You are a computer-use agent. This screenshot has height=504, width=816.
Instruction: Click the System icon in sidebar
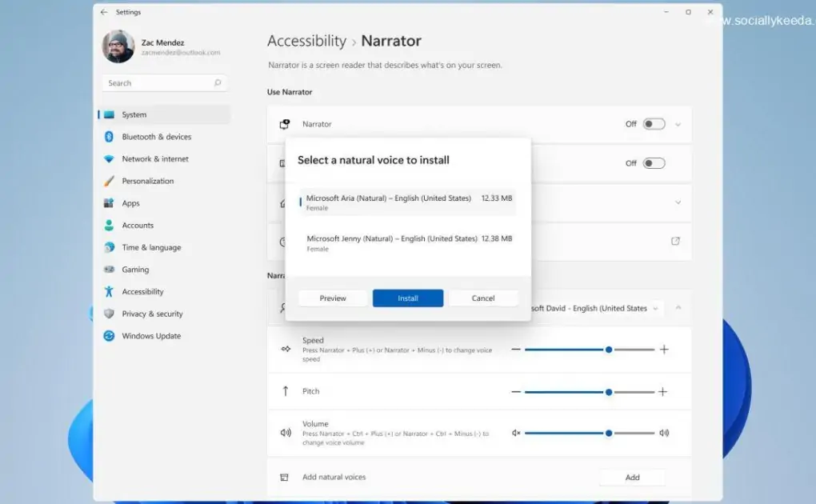[109, 114]
